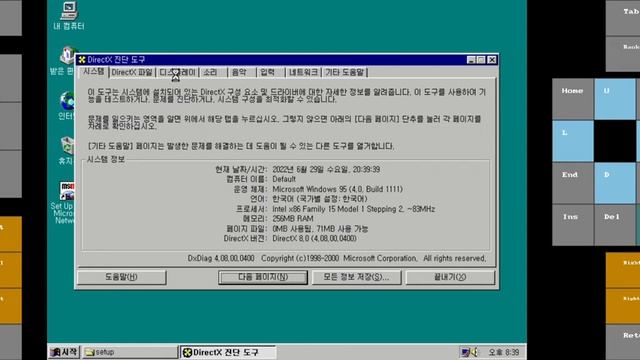The width and height of the screenshot is (640, 360).
Task: Click the DxDiag 4.08.00.0400 copyright line
Action: coord(337,258)
